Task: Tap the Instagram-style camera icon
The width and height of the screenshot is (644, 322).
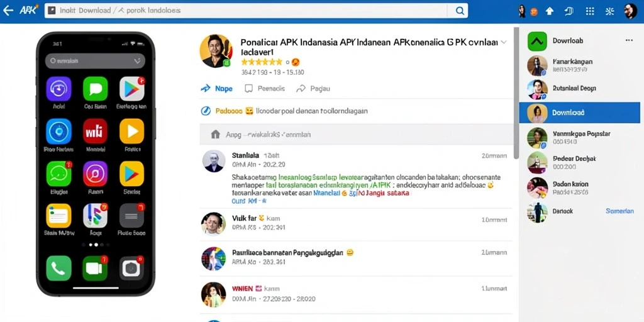Action: 96,174
